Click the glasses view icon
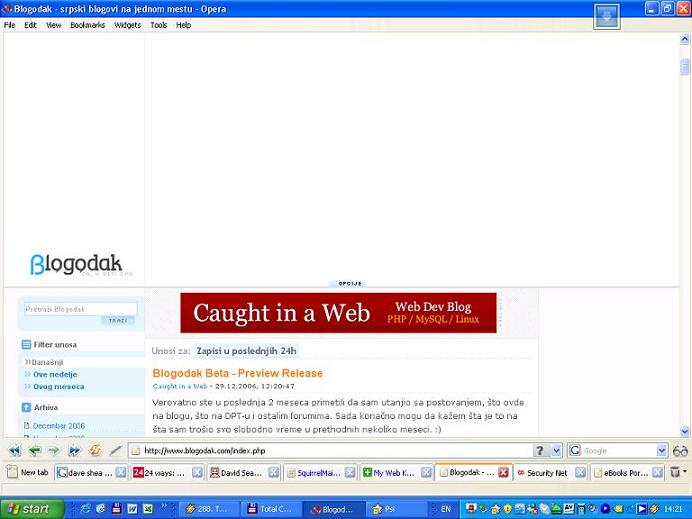 click(680, 451)
